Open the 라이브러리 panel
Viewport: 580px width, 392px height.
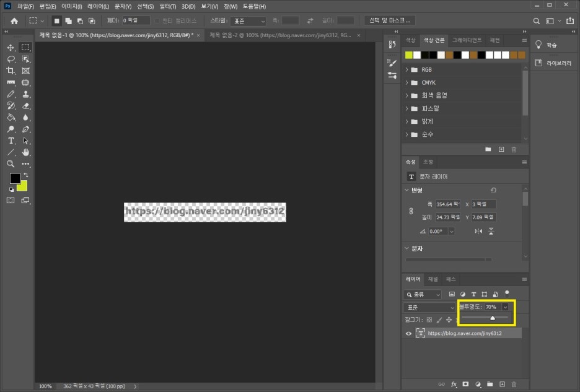(x=554, y=63)
